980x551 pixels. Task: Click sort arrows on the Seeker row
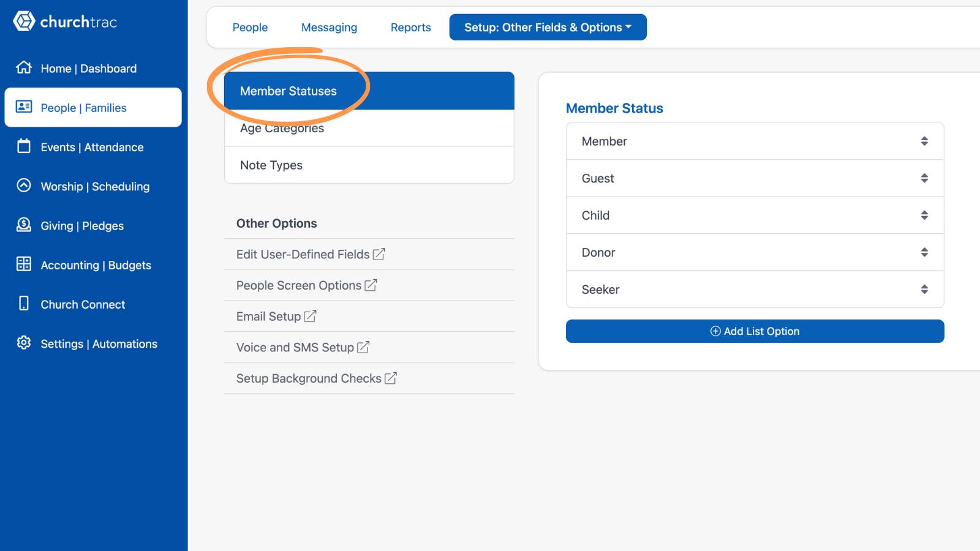coord(924,290)
